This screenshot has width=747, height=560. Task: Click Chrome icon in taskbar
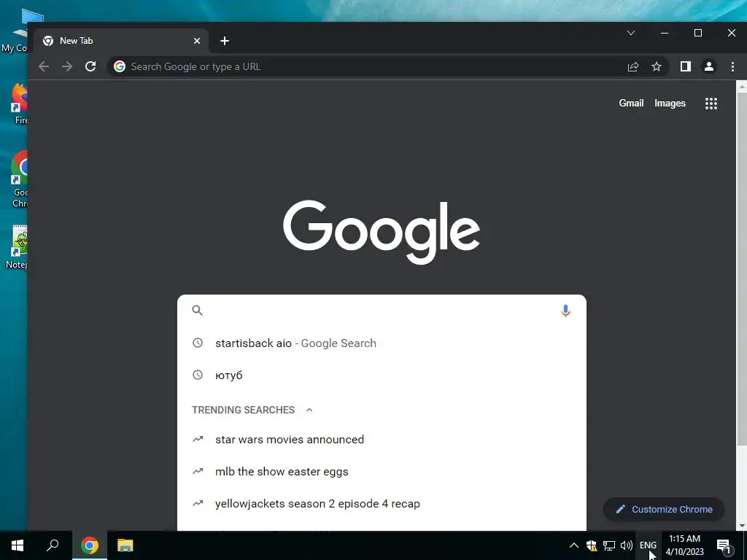(90, 545)
